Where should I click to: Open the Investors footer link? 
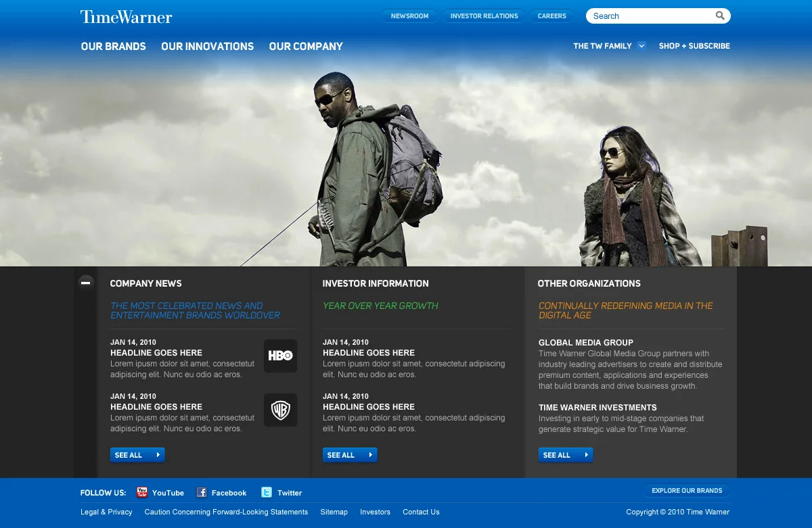point(375,512)
